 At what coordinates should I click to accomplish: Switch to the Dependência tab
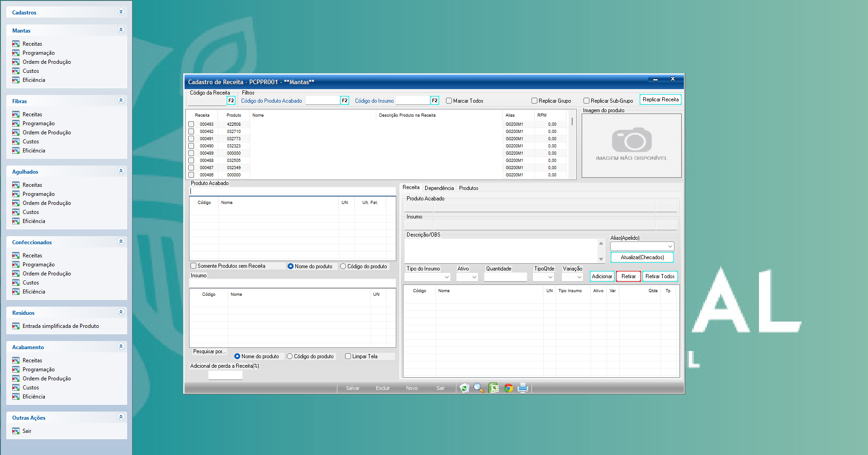click(x=439, y=188)
